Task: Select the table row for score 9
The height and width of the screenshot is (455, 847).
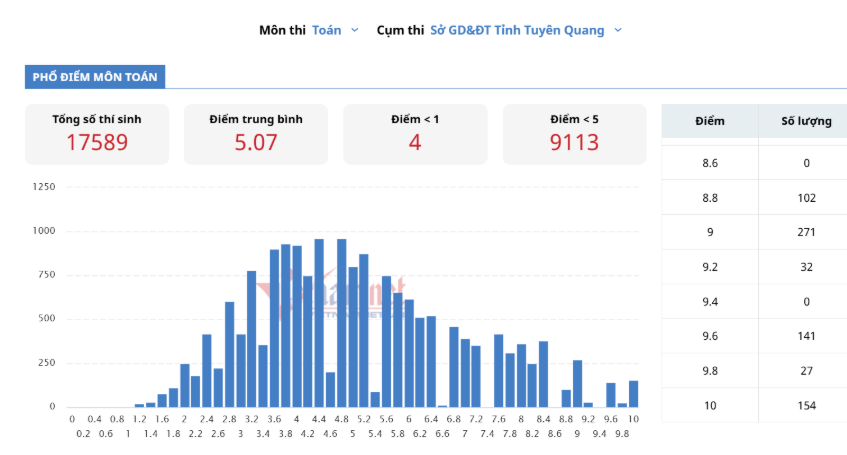Action: (754, 232)
